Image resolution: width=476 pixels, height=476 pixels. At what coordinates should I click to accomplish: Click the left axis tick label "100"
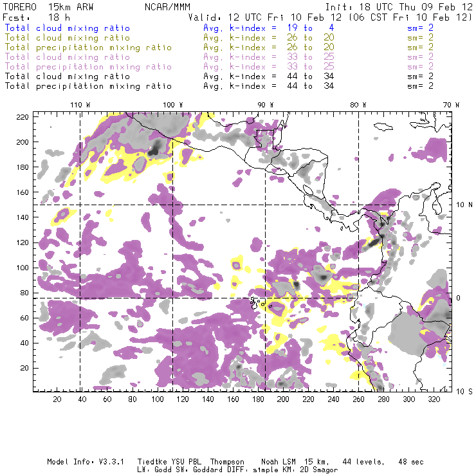click(23, 268)
